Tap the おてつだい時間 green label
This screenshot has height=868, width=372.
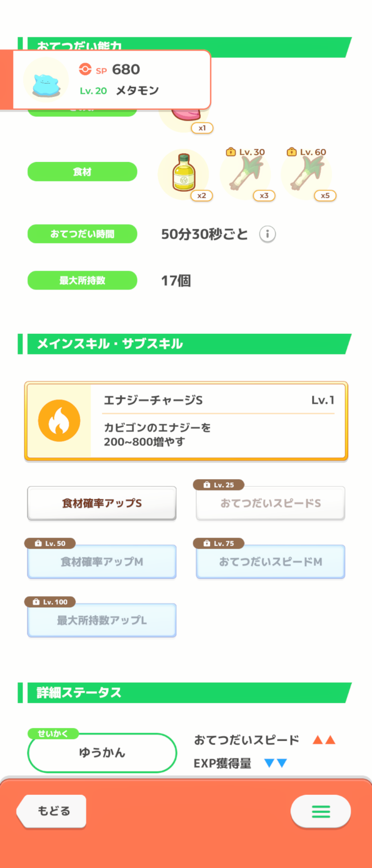(82, 234)
